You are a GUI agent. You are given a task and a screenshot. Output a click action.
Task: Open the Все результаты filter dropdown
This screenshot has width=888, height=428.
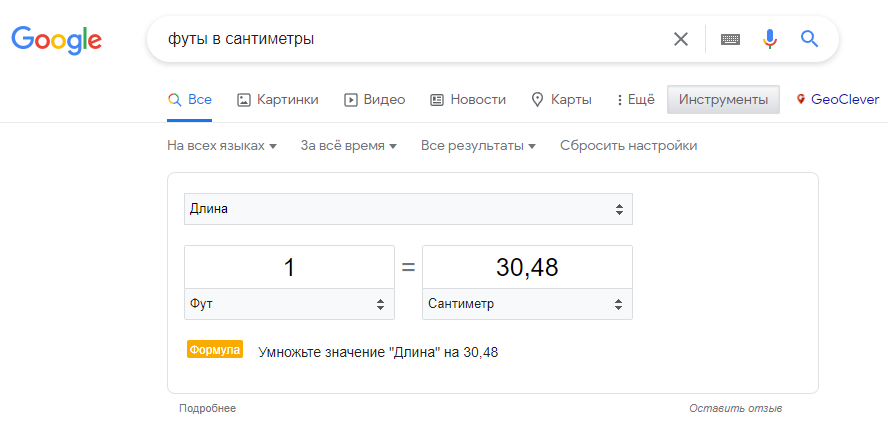(478, 146)
